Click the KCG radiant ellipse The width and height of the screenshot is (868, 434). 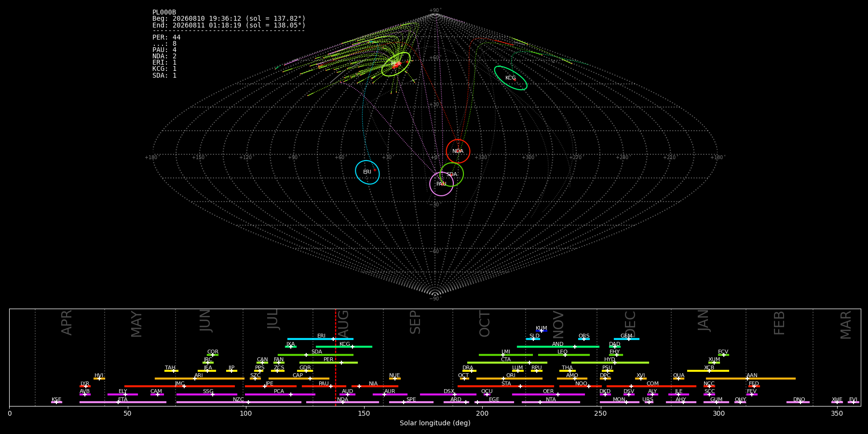(x=511, y=78)
